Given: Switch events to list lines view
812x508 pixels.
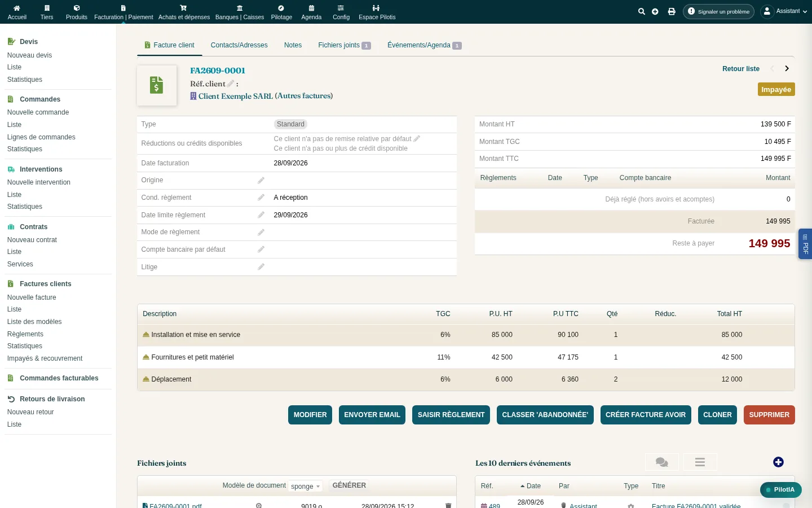Looking at the screenshot, I should pyautogui.click(x=700, y=462).
